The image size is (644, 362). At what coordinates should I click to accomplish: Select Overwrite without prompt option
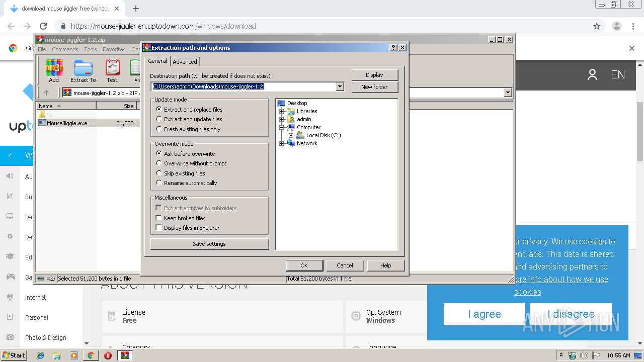coord(159,163)
